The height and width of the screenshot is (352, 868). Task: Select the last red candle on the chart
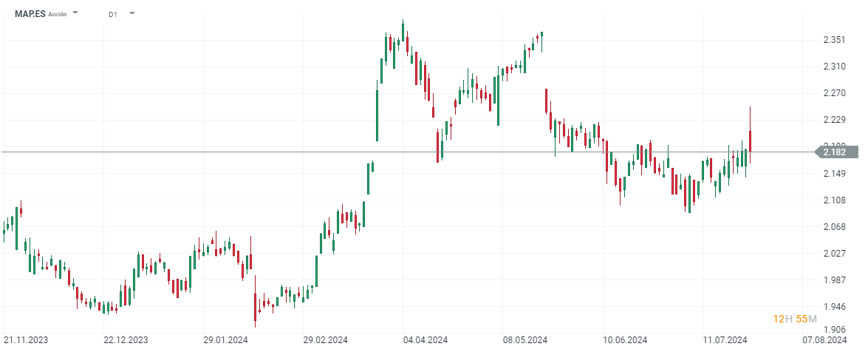click(751, 142)
